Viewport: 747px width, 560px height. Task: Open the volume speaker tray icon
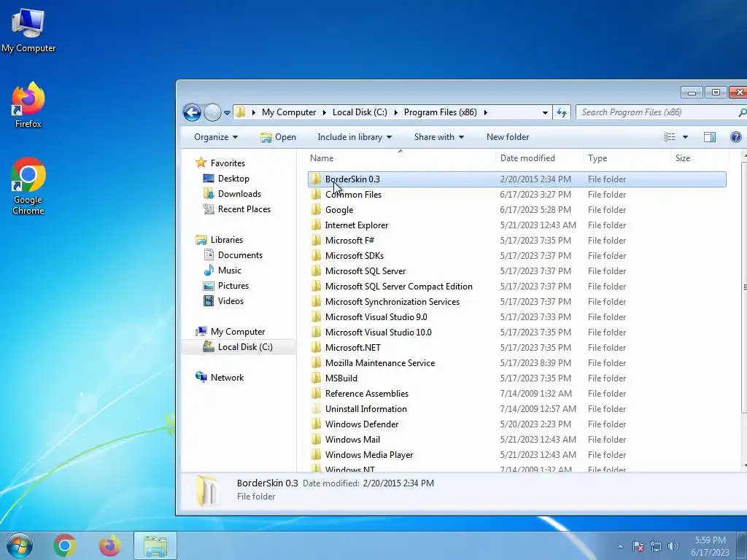pos(673,546)
